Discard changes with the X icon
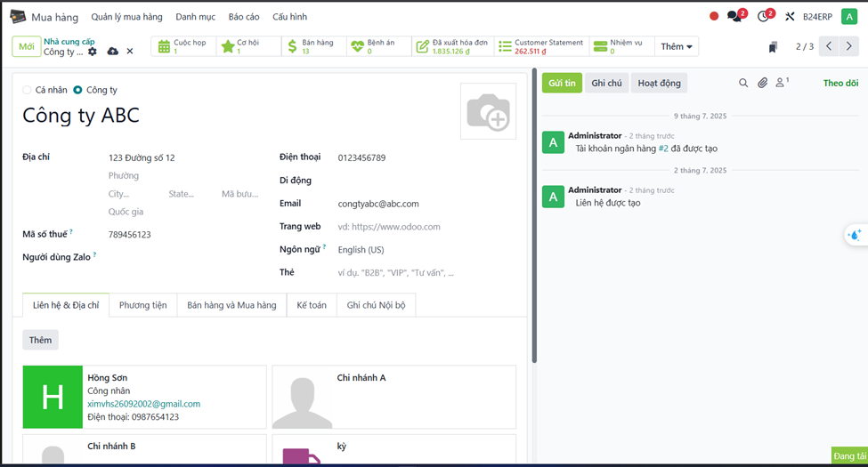Screen dimensions: 868x467 [130, 52]
